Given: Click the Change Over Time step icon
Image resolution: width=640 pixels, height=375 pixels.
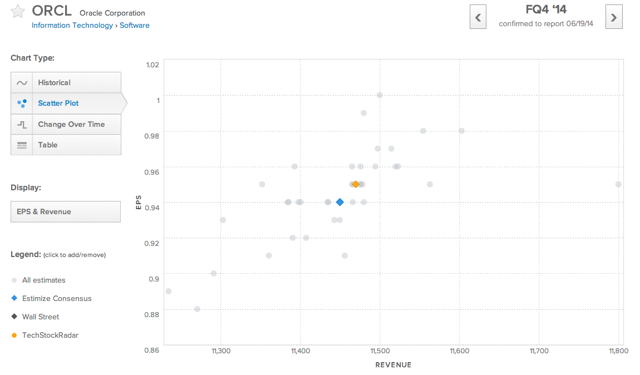Looking at the screenshot, I should [22, 124].
